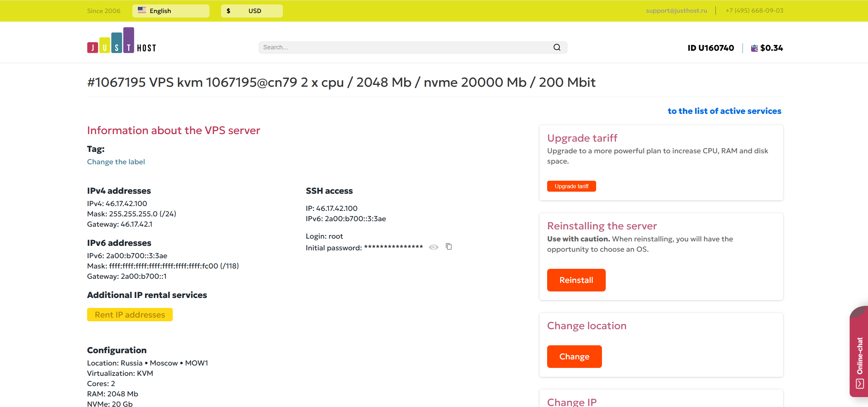Click the wallet balance icon
Image resolution: width=868 pixels, height=407 pixels.
click(755, 48)
